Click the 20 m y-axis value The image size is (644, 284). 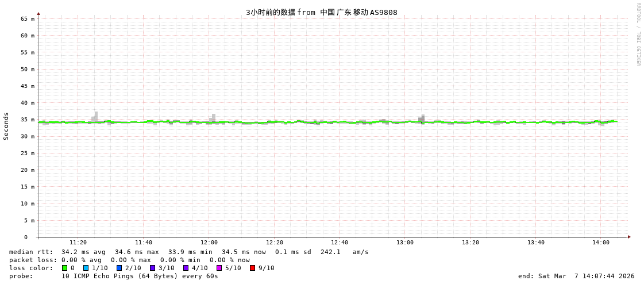tap(28, 170)
